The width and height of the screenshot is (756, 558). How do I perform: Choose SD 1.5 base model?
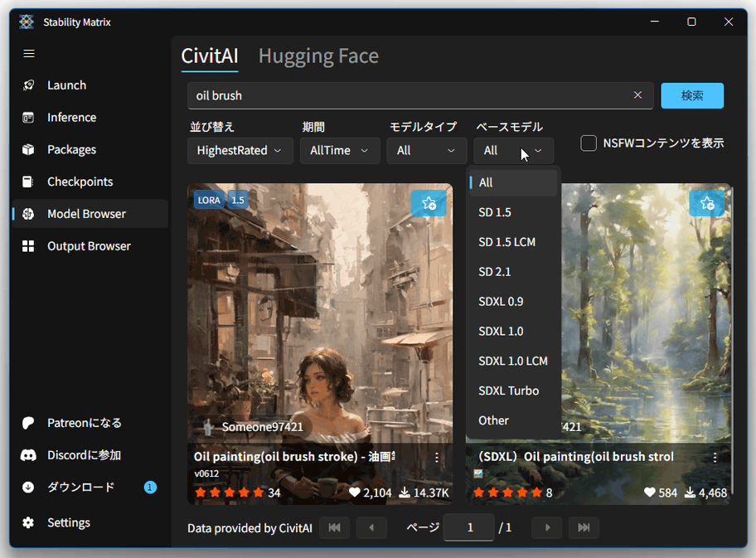(513, 213)
